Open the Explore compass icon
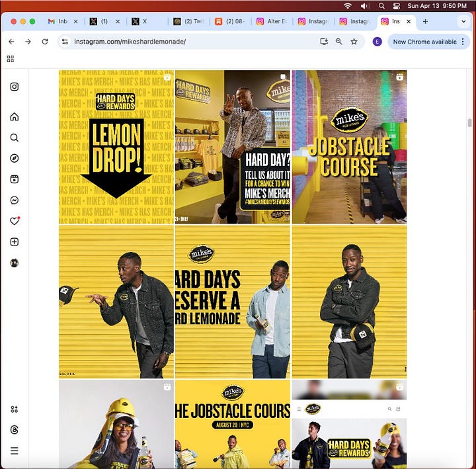Image resolution: width=476 pixels, height=469 pixels. coord(15,158)
